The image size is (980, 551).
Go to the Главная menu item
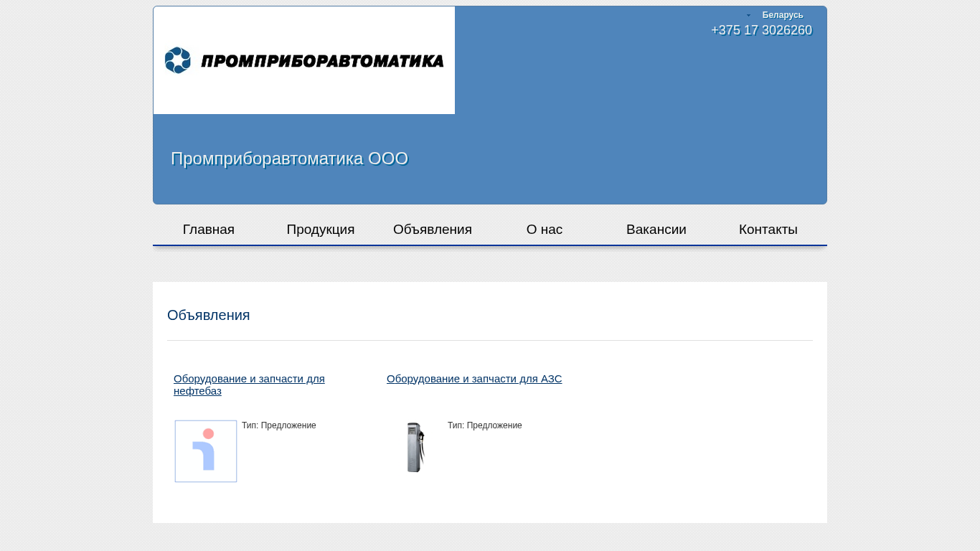pos(209,230)
